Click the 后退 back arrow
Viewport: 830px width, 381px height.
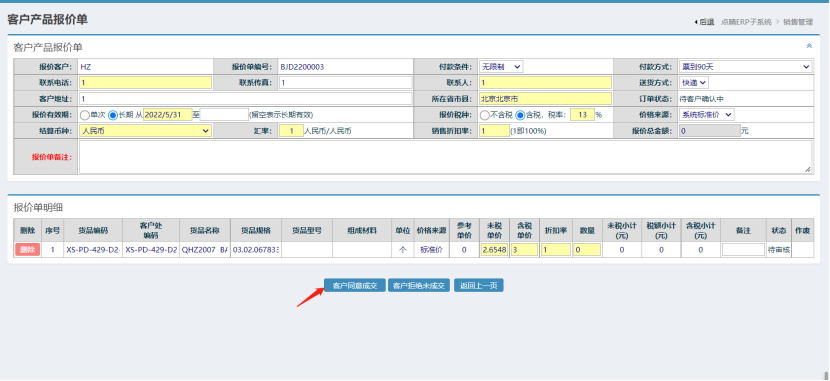(x=704, y=22)
